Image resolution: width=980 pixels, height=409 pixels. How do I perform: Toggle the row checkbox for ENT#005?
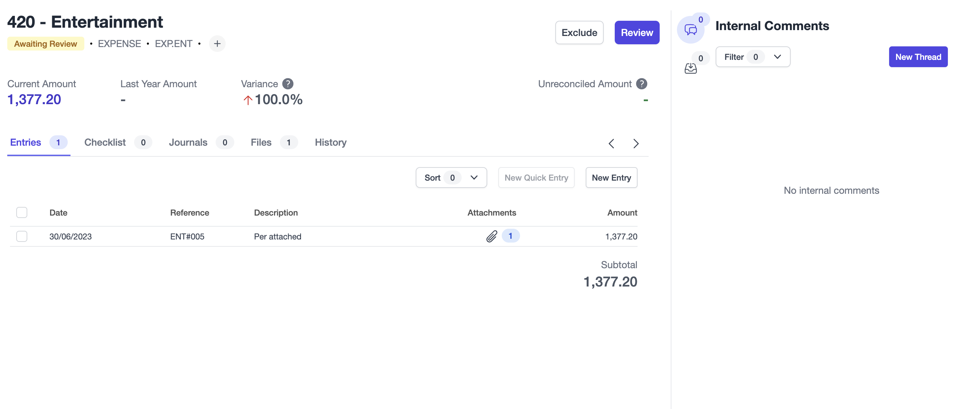(22, 236)
